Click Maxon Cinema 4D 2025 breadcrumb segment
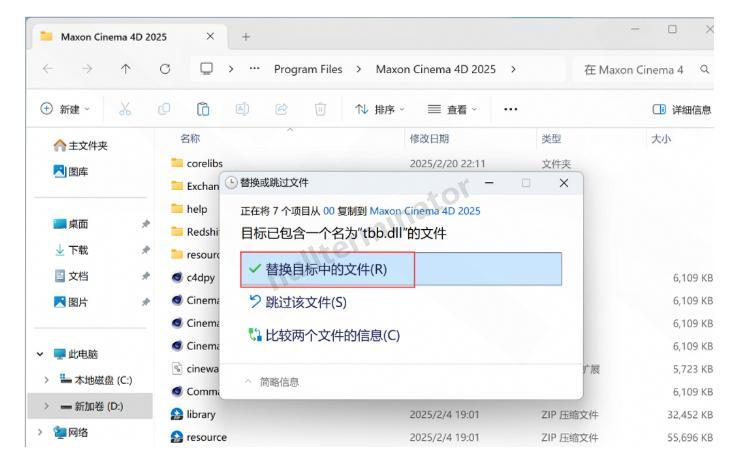Screen dimensions: 738x464 pyautogui.click(x=435, y=69)
